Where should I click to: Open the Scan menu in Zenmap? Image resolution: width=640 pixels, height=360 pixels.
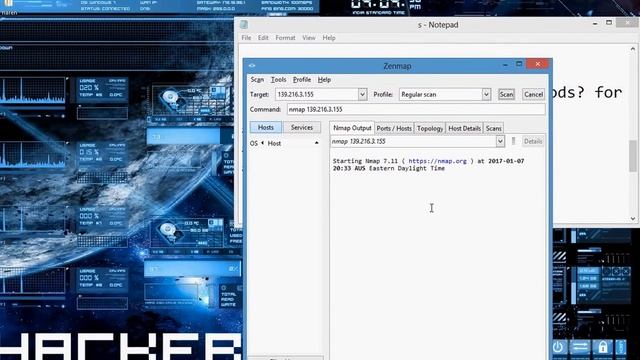(x=257, y=80)
